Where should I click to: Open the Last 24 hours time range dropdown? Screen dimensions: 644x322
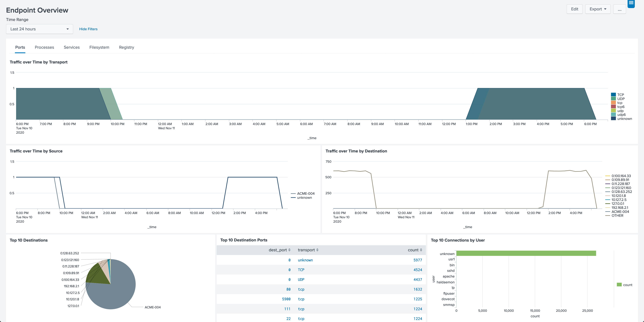point(40,29)
